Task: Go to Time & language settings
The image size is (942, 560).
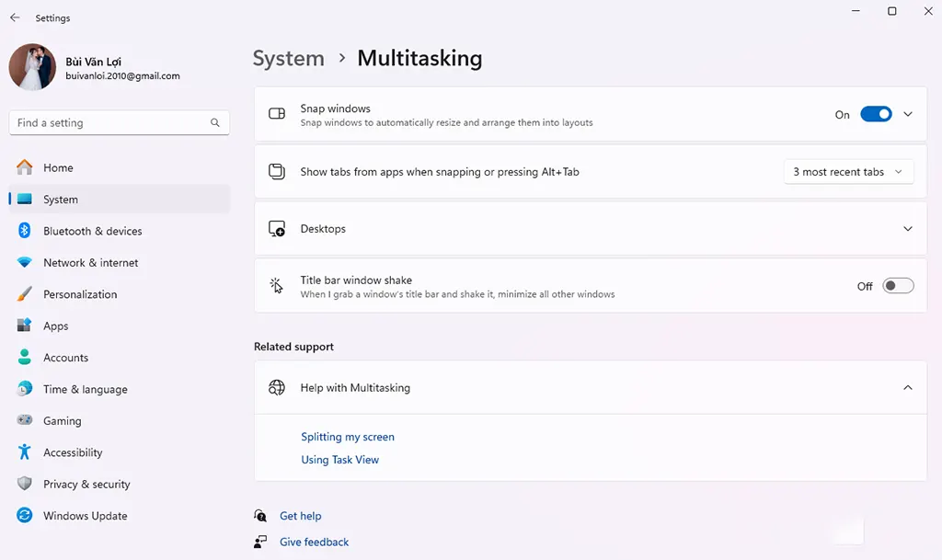Action: [x=85, y=390]
